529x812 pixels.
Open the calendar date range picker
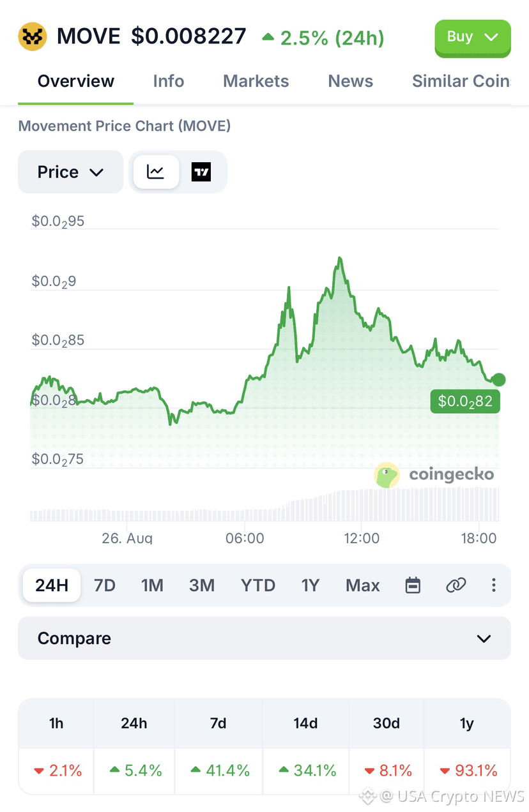413,585
